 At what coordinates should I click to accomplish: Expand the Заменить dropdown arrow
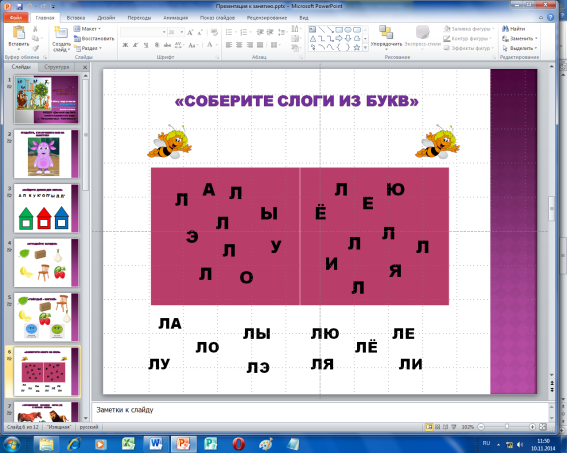(536, 38)
